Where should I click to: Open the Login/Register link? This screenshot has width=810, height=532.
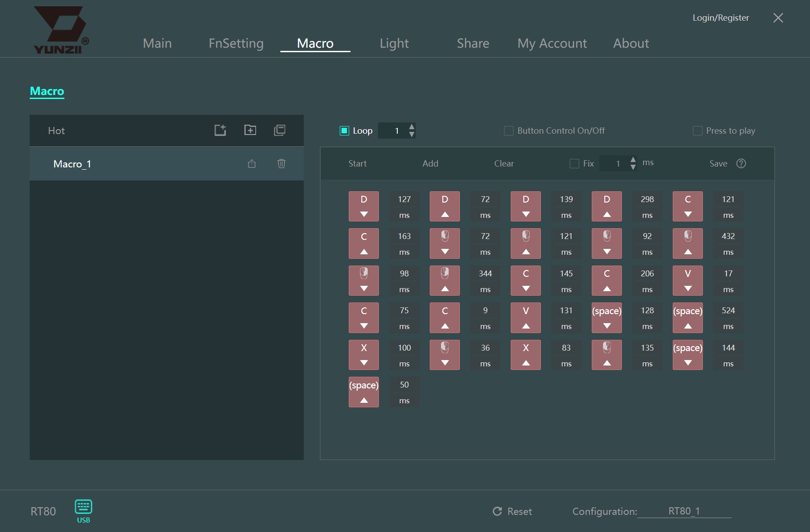tap(720, 18)
